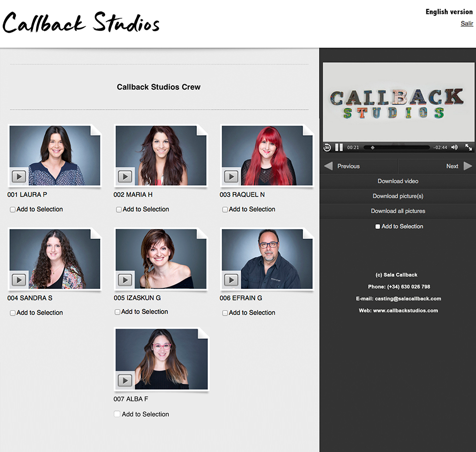Rewind video 30 seconds
This screenshot has width=476, height=452.
pos(327,147)
